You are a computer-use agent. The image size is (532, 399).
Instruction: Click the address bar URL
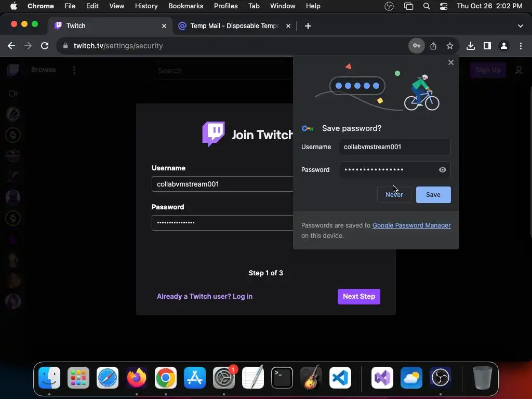pyautogui.click(x=118, y=46)
